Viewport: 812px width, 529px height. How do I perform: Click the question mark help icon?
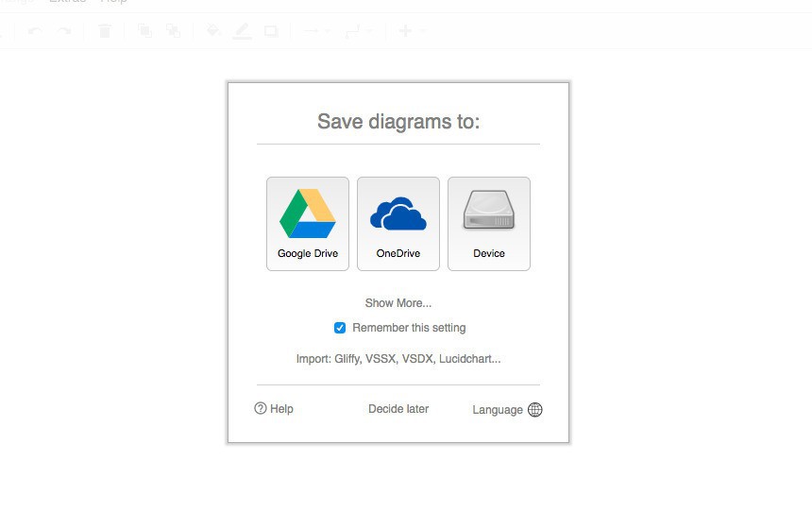260,408
